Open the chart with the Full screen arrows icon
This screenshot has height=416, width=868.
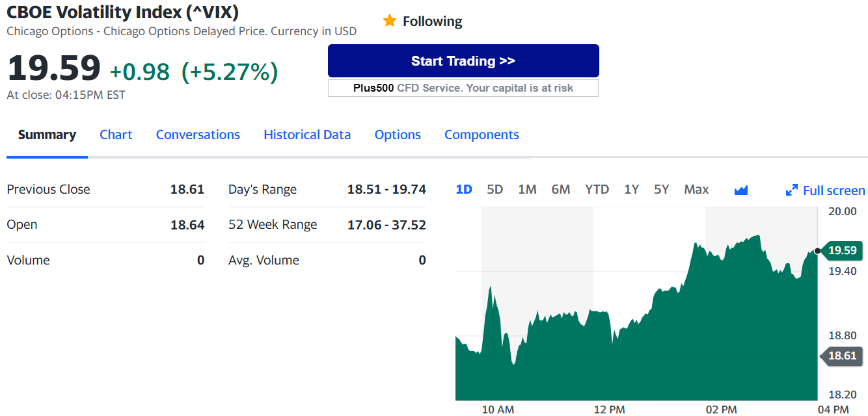point(792,190)
